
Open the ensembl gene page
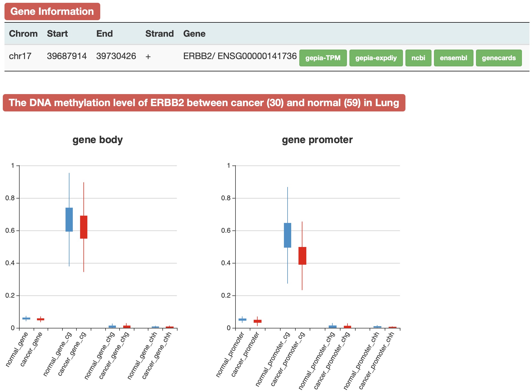pyautogui.click(x=453, y=58)
